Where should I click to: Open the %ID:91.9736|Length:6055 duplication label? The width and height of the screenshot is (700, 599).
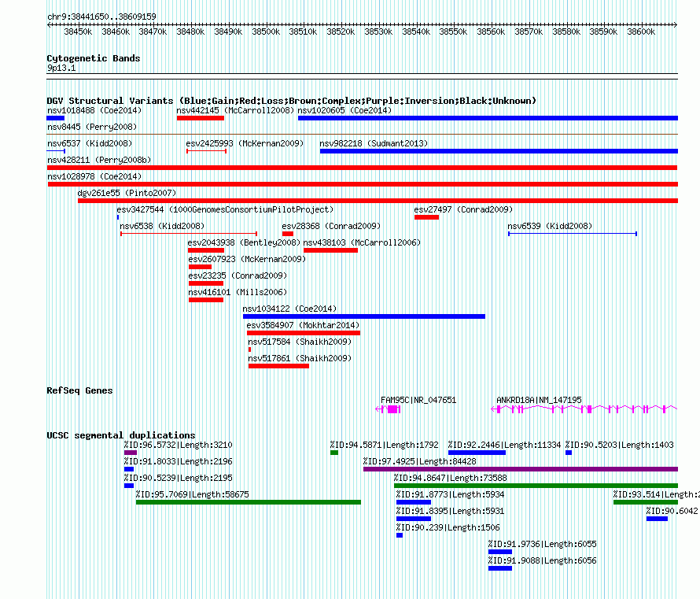(543, 544)
